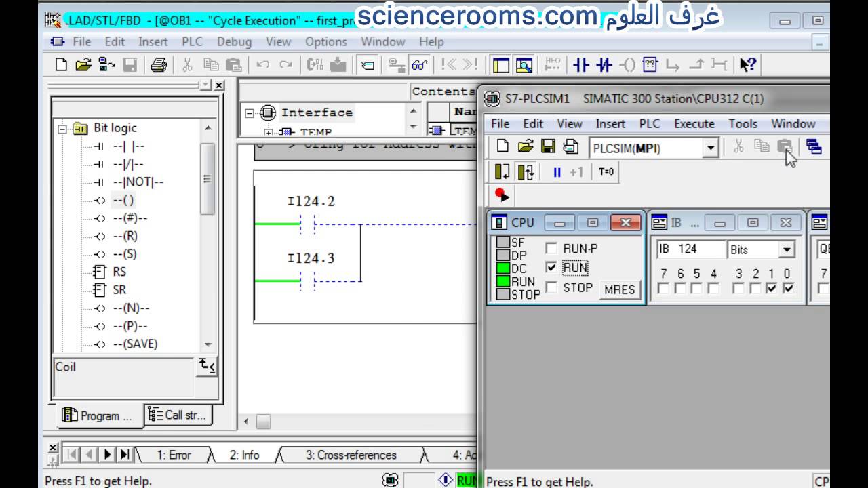
Task: Insert a normally closed contact from toolbar
Action: coord(604,65)
